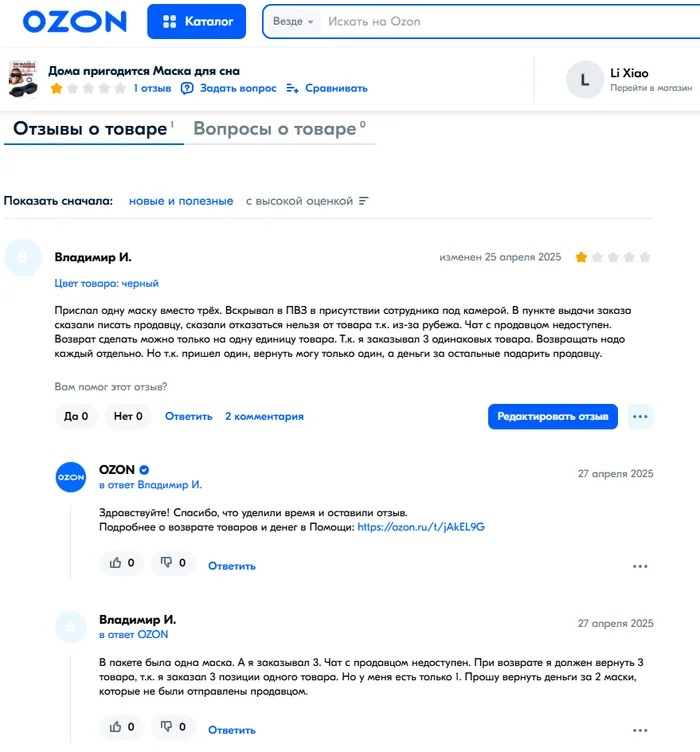Screen dimensions: 700x752
Task: Open sort option с высокой оценкой
Action: tap(307, 201)
